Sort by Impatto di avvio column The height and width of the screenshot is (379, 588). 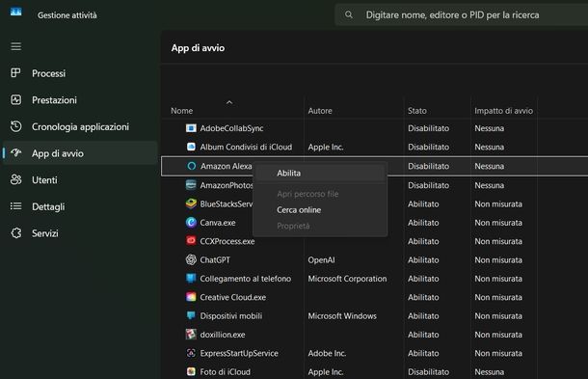click(503, 111)
